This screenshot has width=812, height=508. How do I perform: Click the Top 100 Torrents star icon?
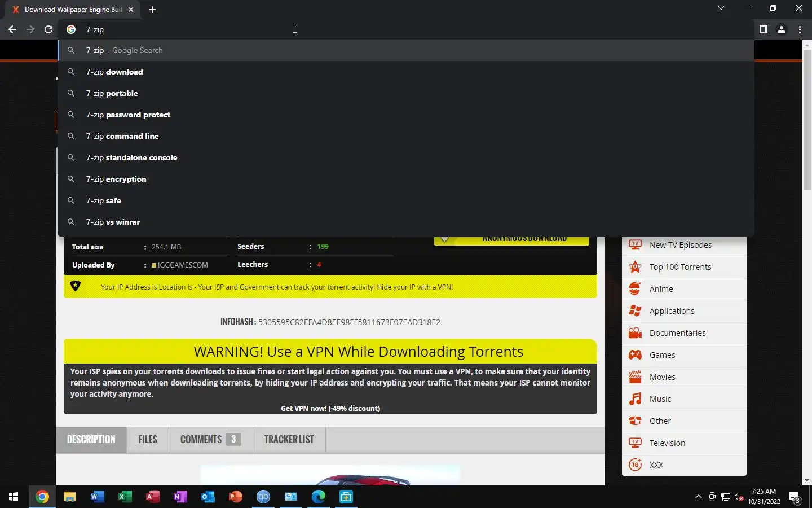[635, 266]
